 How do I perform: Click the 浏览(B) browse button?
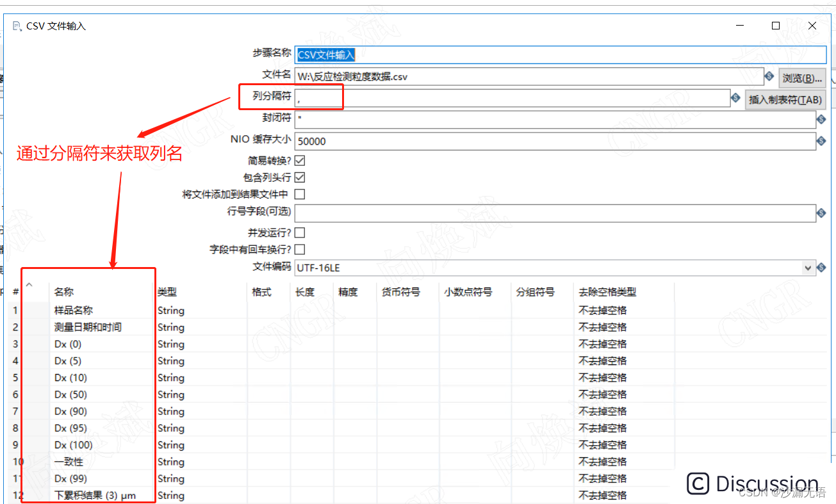click(x=801, y=76)
